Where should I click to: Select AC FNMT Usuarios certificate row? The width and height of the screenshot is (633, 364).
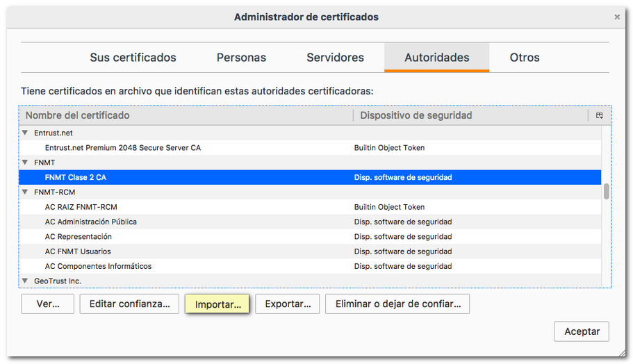click(78, 251)
